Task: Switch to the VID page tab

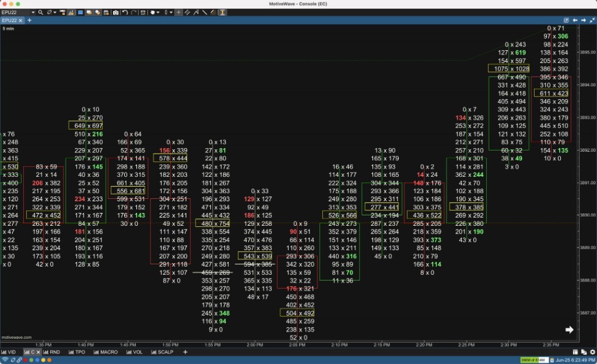Action: (x=9, y=352)
